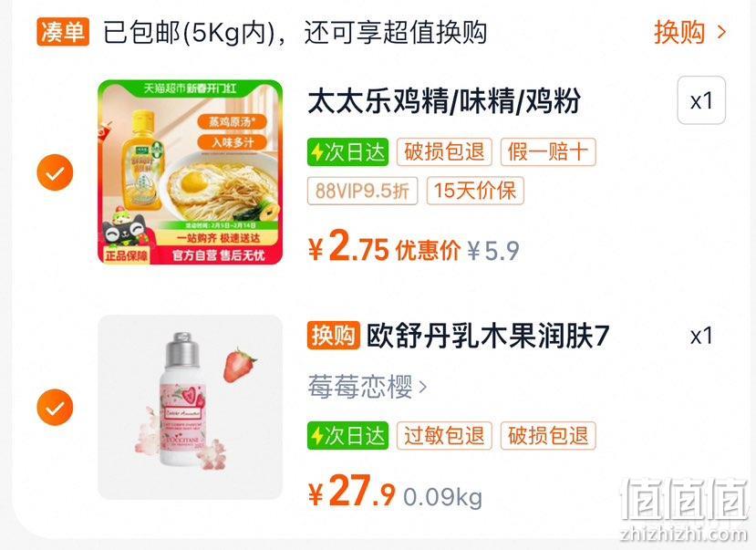Click the 次日达 tag on the lotion item
Viewport: 756px width, 550px height.
(x=347, y=436)
